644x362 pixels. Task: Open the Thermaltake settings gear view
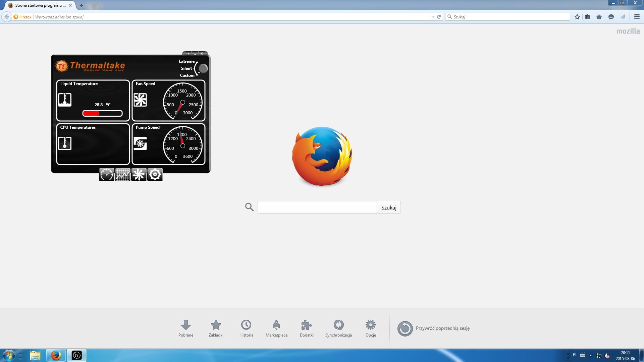coord(155,175)
